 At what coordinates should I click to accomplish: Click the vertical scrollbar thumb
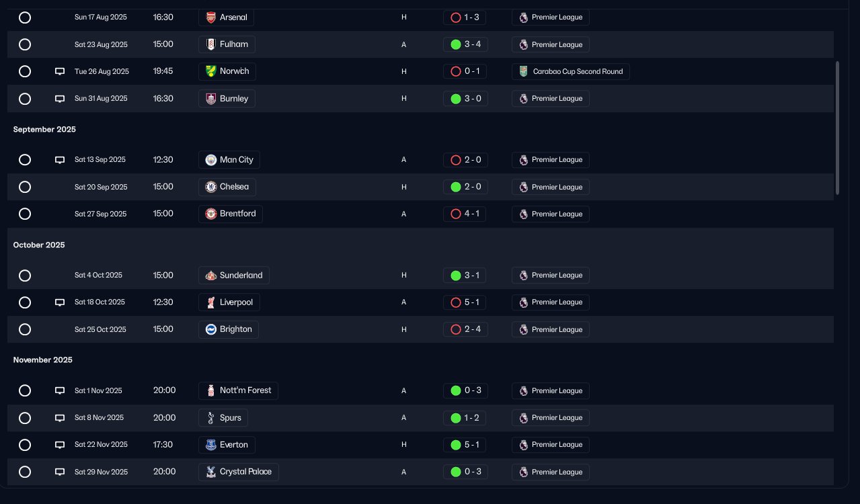click(837, 128)
